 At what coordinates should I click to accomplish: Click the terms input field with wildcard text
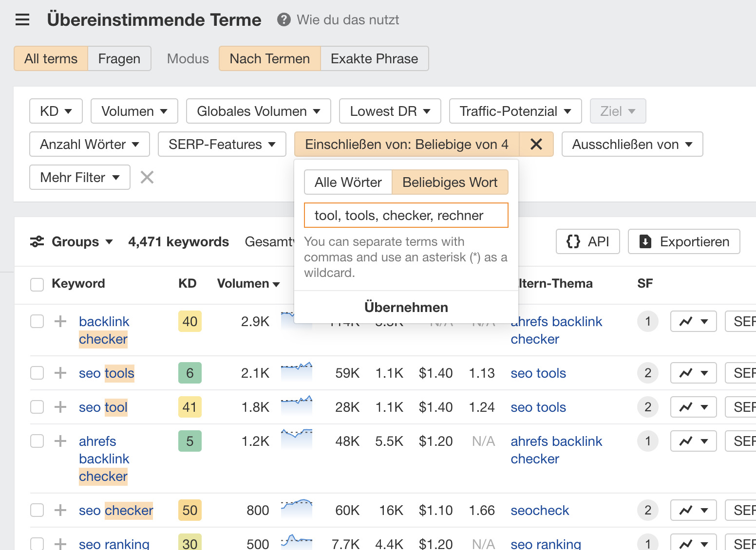[406, 215]
